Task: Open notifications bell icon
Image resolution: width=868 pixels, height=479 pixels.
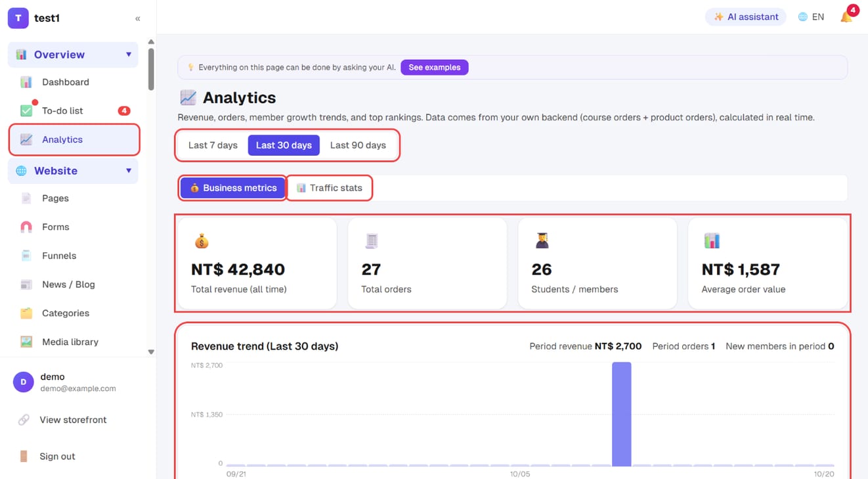Action: click(846, 17)
